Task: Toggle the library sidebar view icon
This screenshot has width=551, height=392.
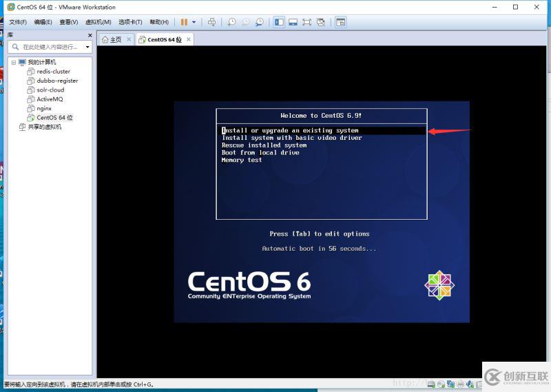Action: click(x=279, y=22)
